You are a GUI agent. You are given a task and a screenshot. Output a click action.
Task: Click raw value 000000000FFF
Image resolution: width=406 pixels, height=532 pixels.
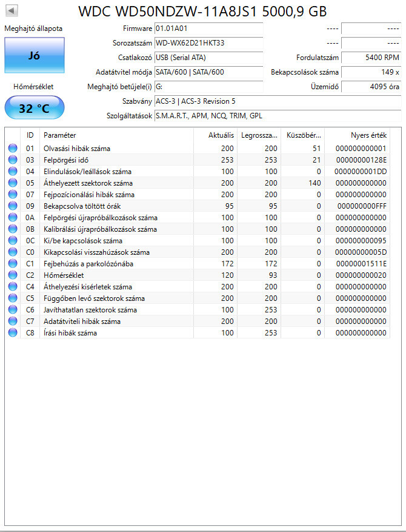(x=362, y=206)
